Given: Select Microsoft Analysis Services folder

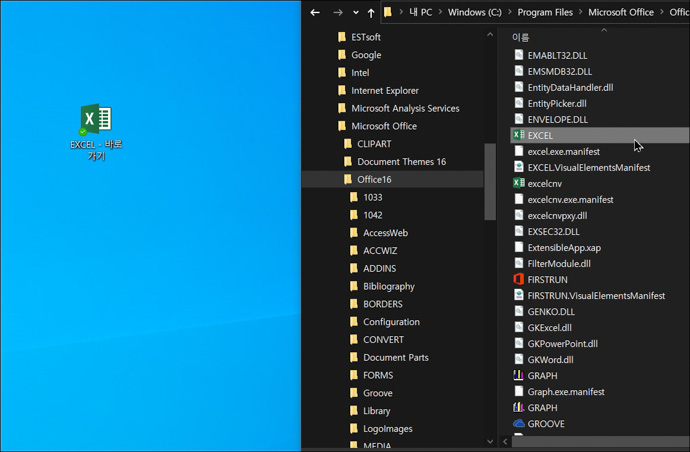Looking at the screenshot, I should tap(405, 108).
